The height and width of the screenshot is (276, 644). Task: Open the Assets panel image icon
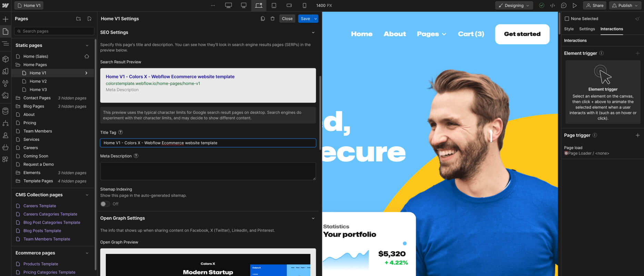pyautogui.click(x=6, y=96)
